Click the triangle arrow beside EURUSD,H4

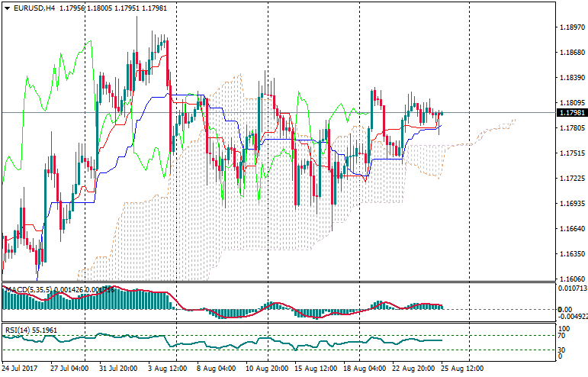click(7, 8)
